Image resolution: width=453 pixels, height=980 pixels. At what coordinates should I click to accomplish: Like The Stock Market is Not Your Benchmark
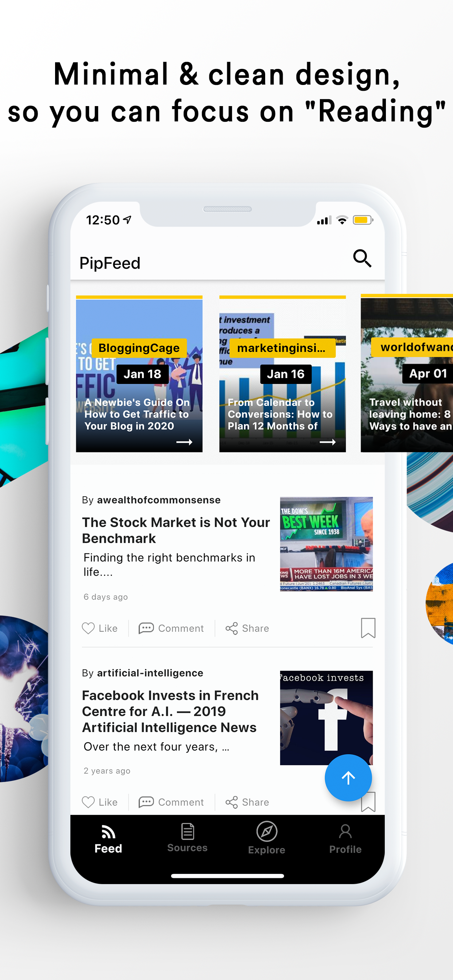pos(100,628)
